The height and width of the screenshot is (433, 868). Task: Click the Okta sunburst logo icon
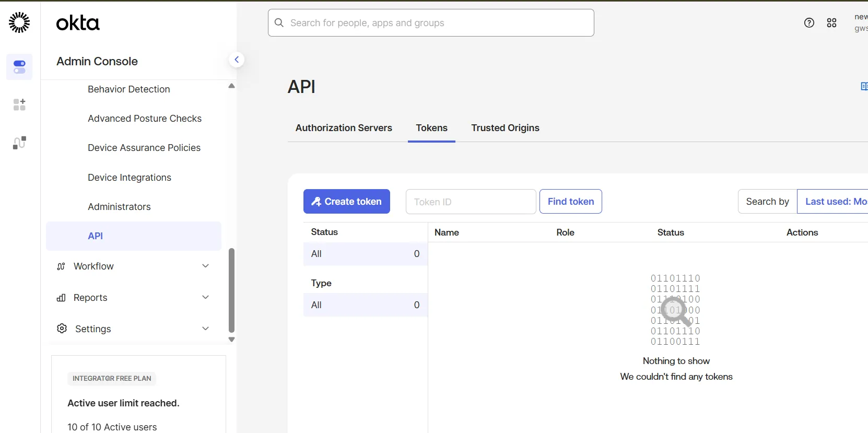click(19, 22)
